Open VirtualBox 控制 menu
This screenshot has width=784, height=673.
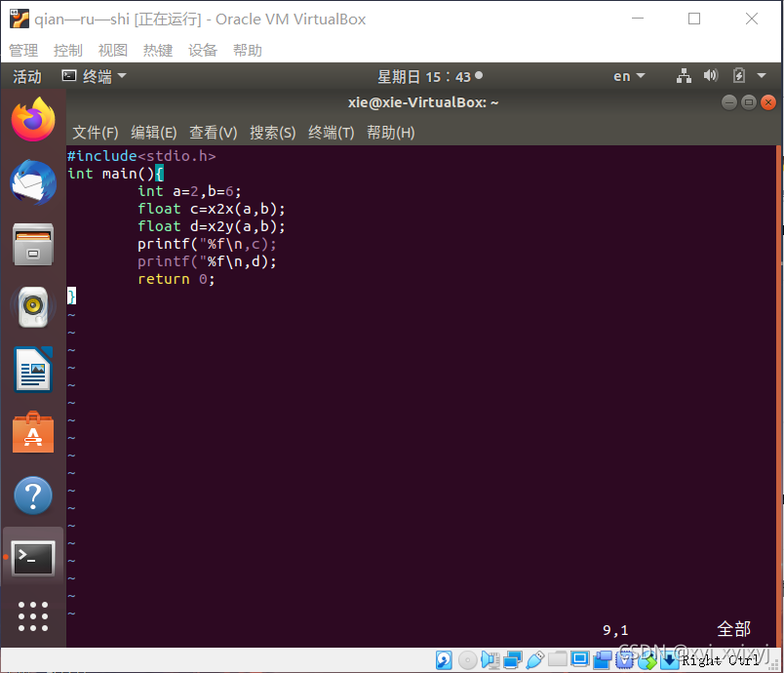point(68,51)
